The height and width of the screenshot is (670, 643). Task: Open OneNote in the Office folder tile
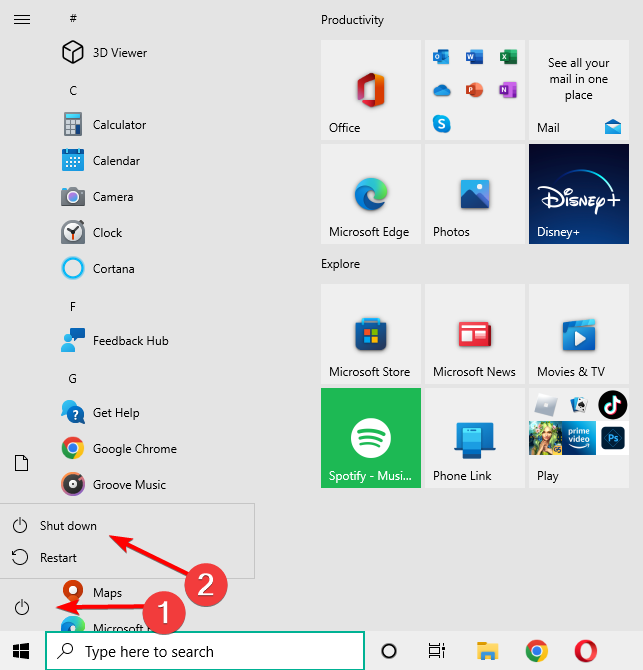pos(508,90)
